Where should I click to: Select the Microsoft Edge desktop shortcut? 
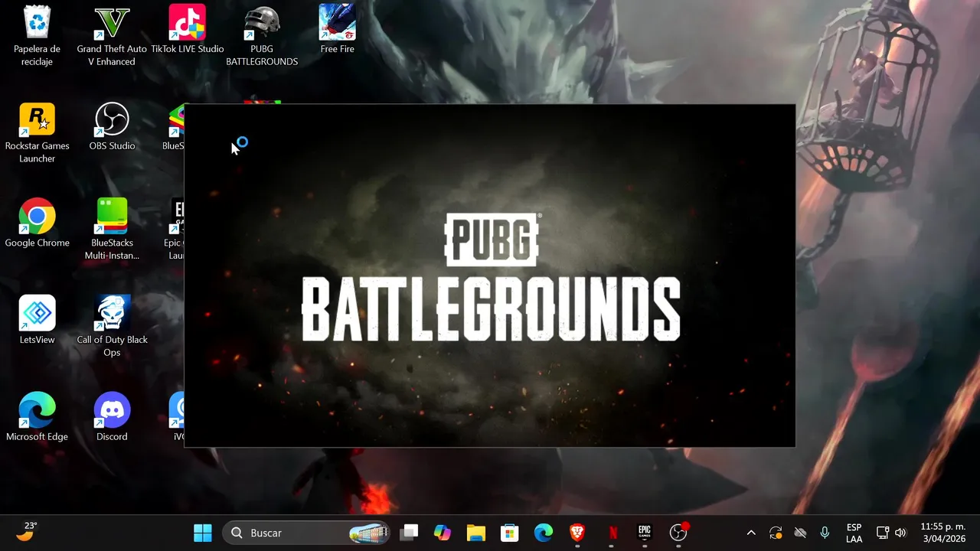[37, 418]
